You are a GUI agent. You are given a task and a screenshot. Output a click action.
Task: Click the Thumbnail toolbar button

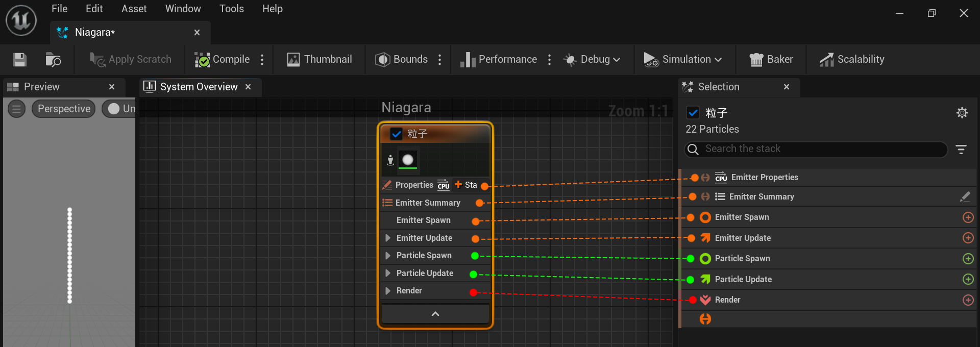[320, 59]
